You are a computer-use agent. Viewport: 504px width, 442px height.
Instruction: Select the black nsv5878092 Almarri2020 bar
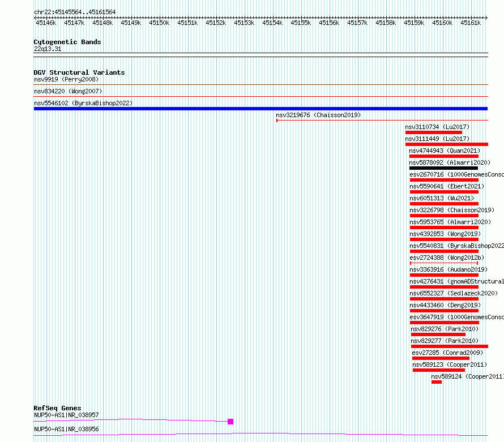(x=443, y=168)
